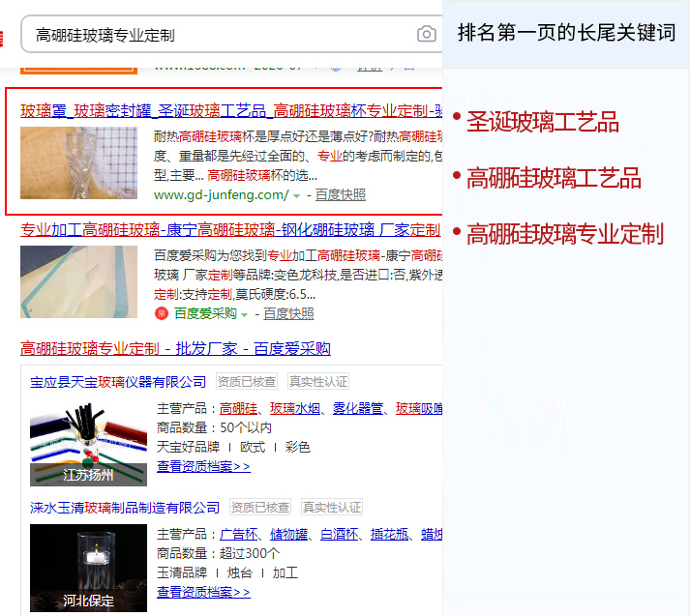Click 资质已核查 badge for 宝应县天宝
This screenshot has width=690, height=616.
click(x=247, y=381)
